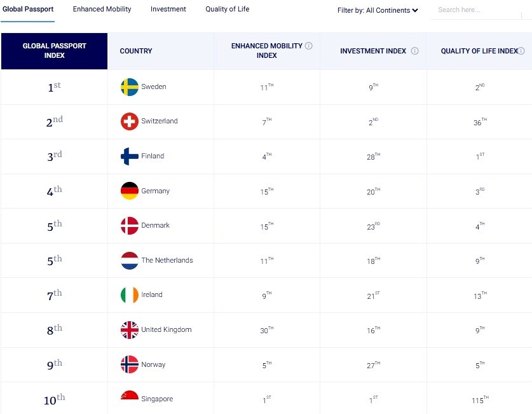532x414 pixels.
Task: Click the Sweden flag icon
Action: pyautogui.click(x=130, y=87)
